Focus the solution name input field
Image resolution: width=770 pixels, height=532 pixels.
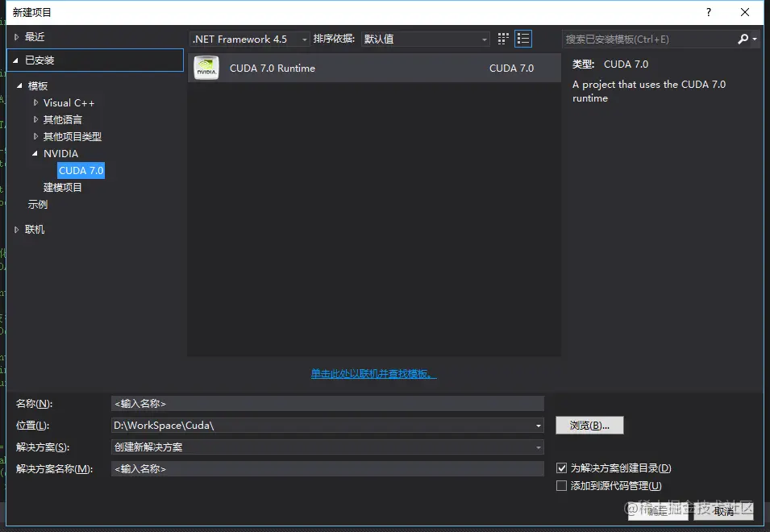(x=327, y=468)
